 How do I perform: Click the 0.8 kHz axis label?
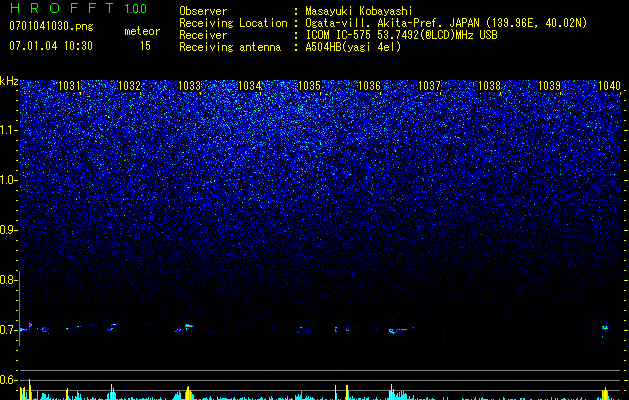9,280
